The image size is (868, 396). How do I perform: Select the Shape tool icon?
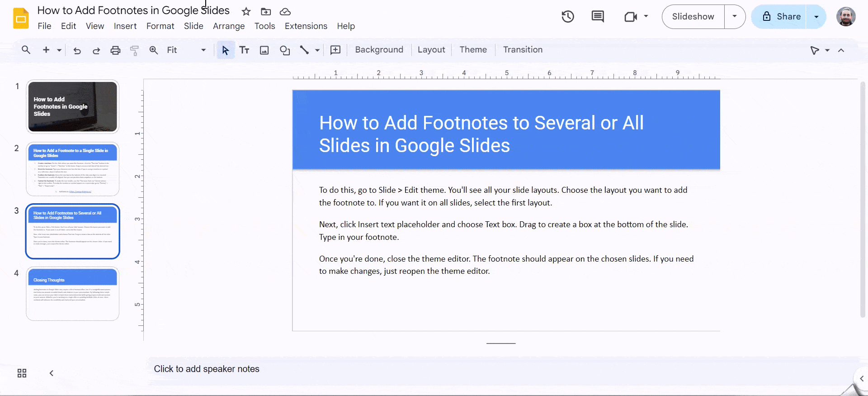coord(284,50)
